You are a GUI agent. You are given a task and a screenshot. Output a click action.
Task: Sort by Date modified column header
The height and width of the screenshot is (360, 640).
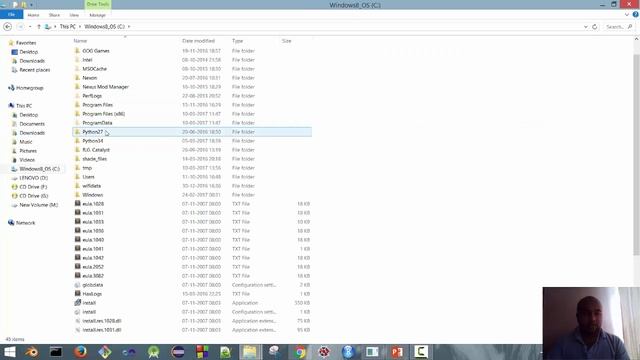tap(198, 41)
